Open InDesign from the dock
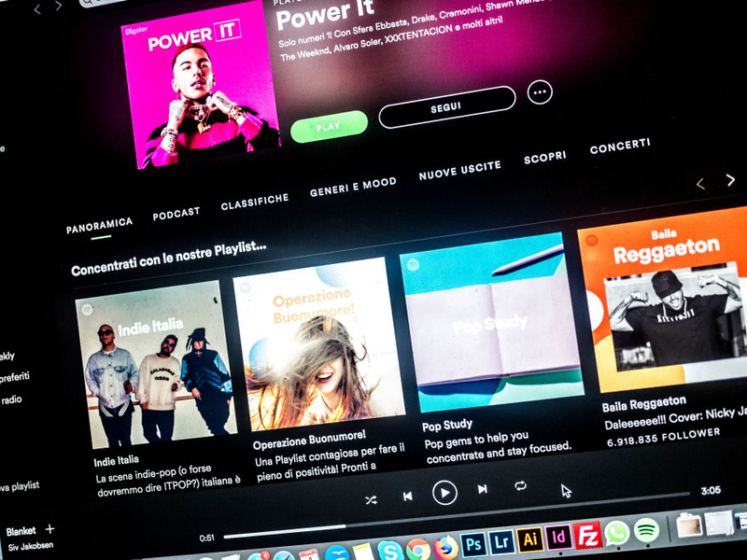Screen dimensions: 747x560 [x=557, y=537]
